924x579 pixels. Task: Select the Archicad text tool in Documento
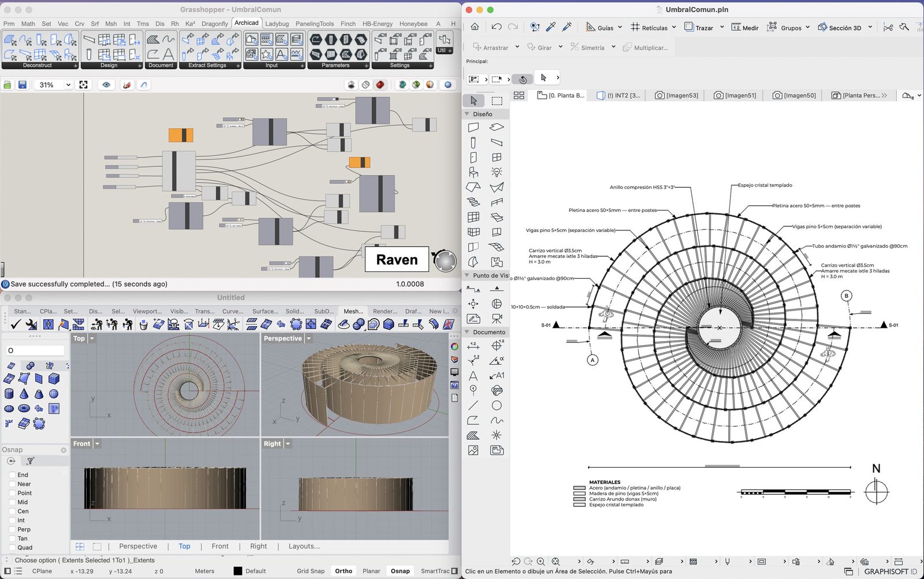[474, 375]
